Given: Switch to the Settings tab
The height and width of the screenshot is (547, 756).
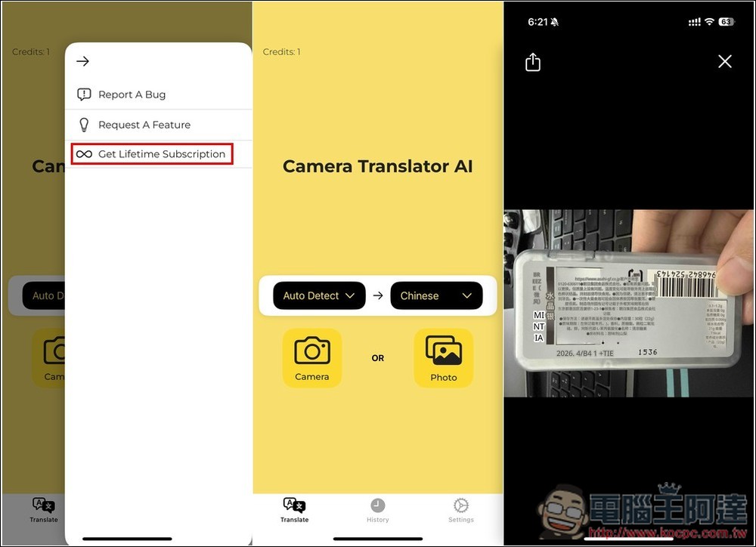Looking at the screenshot, I should (461, 511).
